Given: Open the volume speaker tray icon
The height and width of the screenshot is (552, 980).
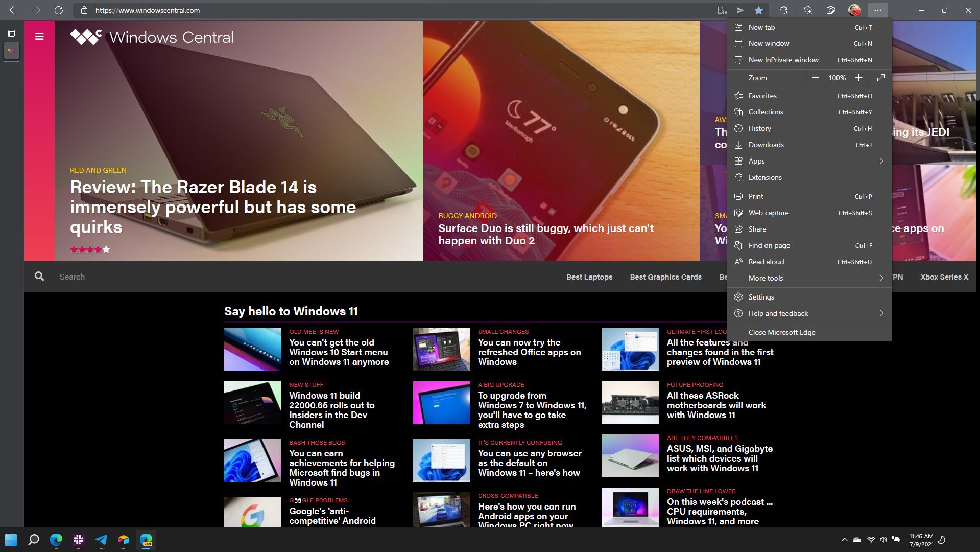Looking at the screenshot, I should [883, 540].
